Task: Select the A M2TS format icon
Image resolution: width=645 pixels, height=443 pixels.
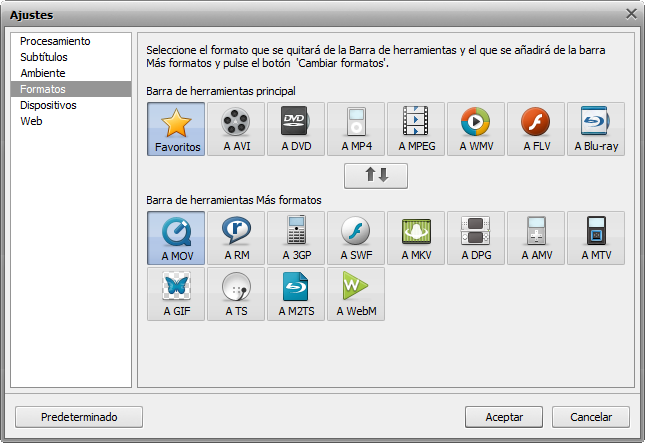Action: [x=296, y=294]
